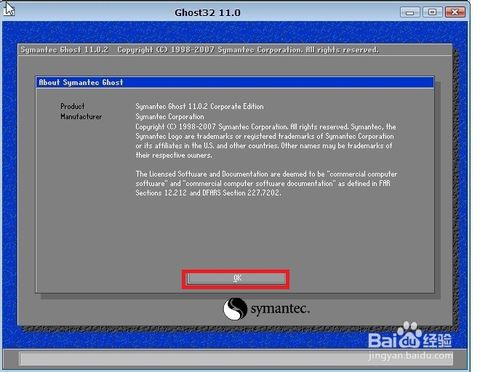Click the Baidu 经验 watermark characters
The width and height of the screenshot is (480, 372).
(437, 340)
